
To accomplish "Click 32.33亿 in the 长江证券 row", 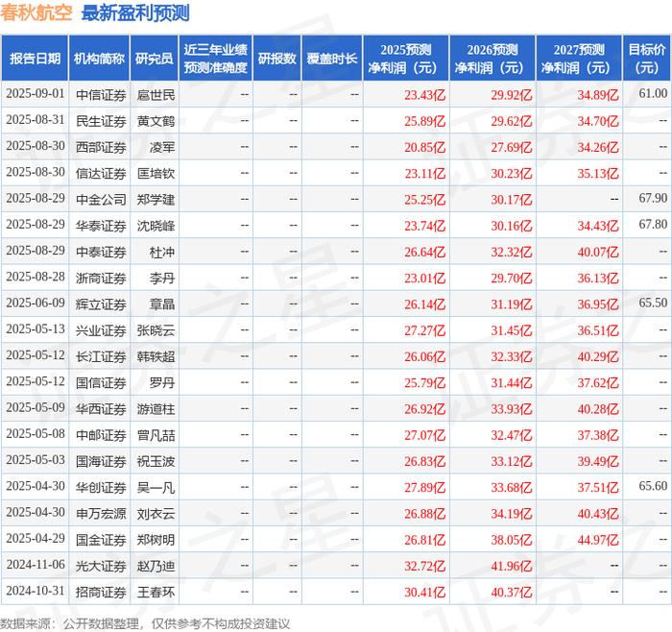I will (x=512, y=356).
